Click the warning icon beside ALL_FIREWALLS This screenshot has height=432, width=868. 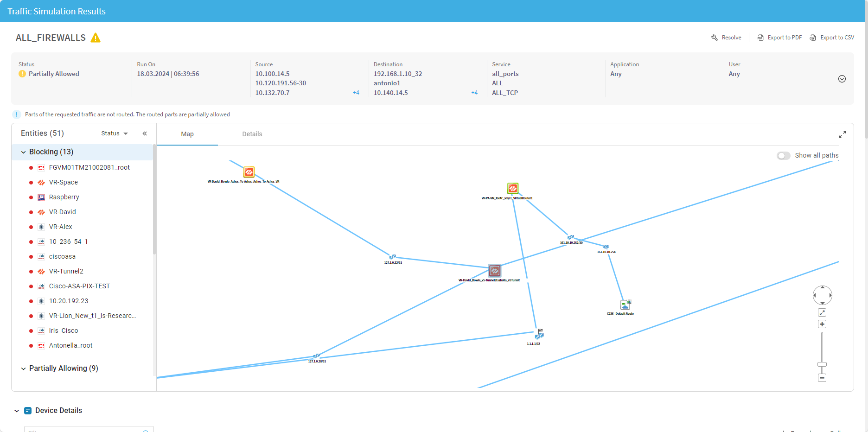[96, 38]
